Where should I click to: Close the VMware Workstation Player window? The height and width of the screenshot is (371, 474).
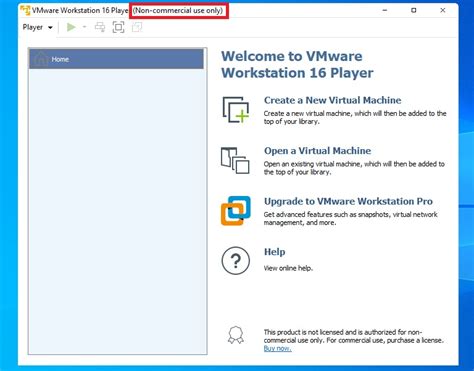pos(443,10)
